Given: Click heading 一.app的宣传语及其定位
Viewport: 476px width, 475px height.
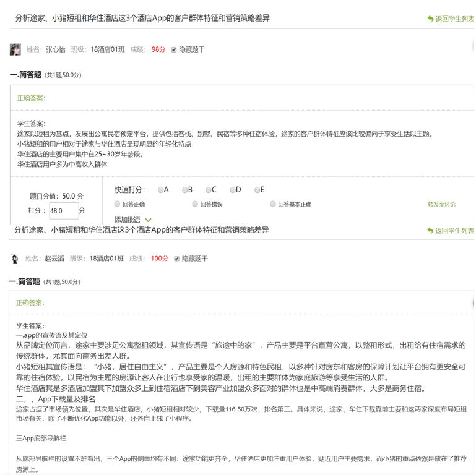Looking at the screenshot, I should (x=51, y=335).
